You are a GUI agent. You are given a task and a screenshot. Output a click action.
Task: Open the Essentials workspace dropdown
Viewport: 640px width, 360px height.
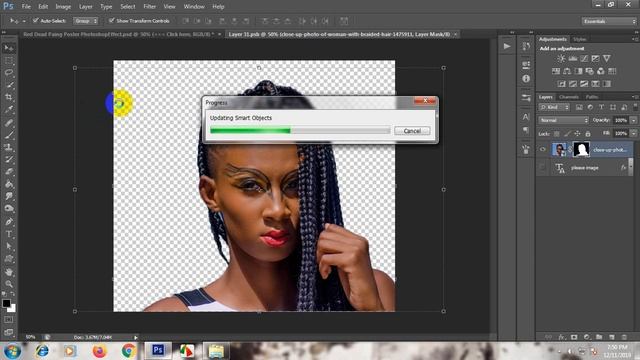click(x=608, y=21)
